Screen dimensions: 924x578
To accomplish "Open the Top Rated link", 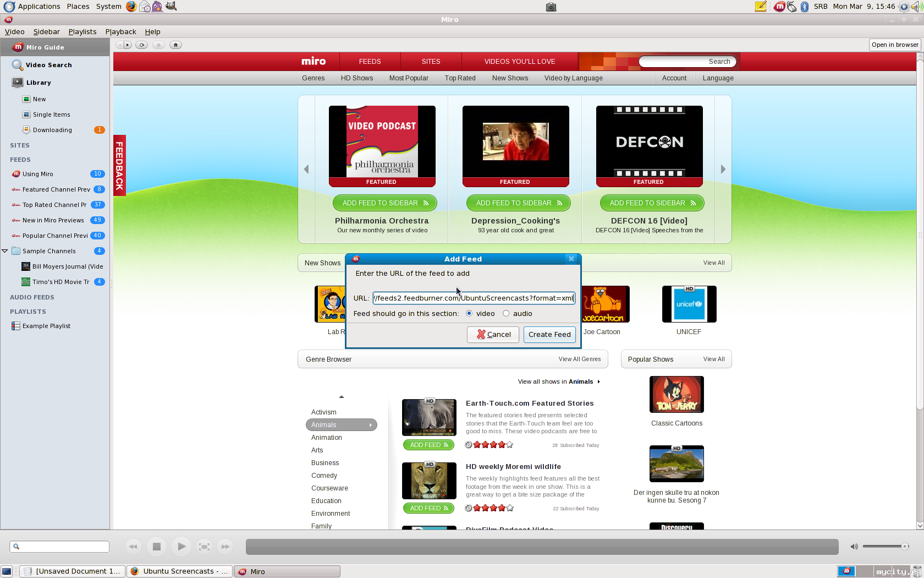I will [x=460, y=78].
